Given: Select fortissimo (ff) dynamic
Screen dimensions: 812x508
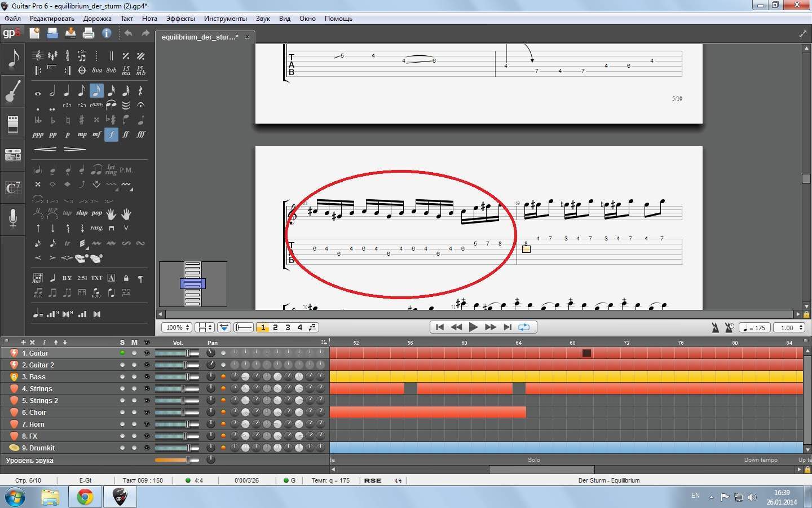Looking at the screenshot, I should click(126, 134).
